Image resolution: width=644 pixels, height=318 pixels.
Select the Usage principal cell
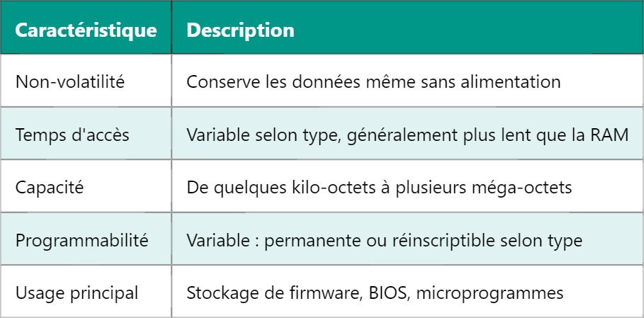[77, 293]
